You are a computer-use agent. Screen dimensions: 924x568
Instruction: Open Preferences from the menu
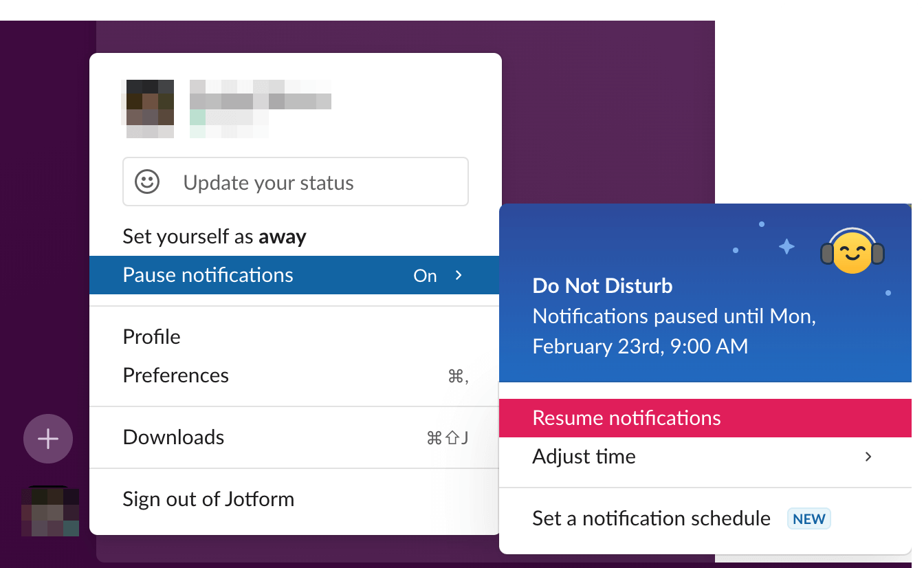(175, 375)
